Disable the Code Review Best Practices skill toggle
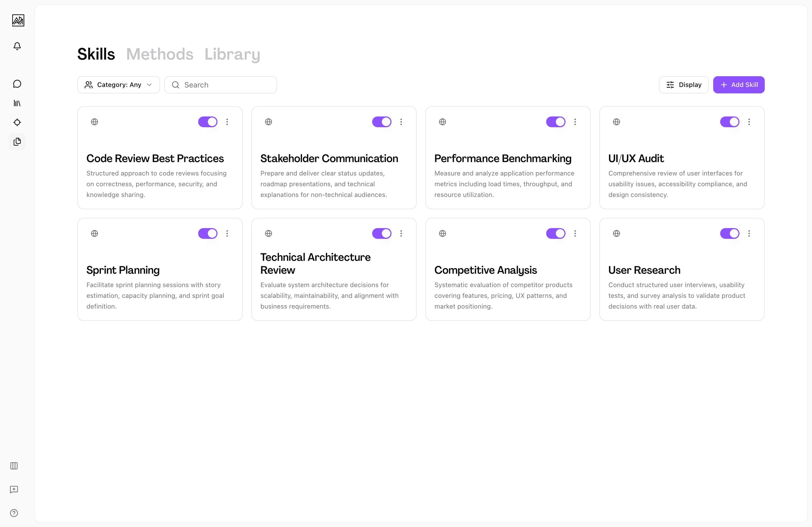 tap(208, 122)
